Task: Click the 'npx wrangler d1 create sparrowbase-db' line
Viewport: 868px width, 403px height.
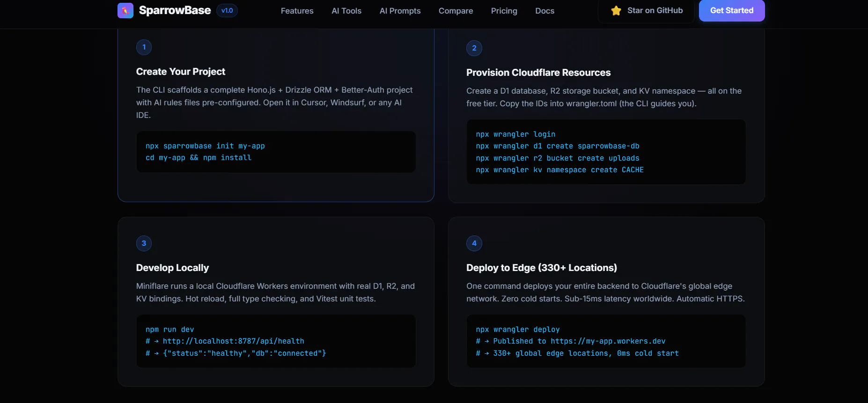Action: pyautogui.click(x=558, y=146)
